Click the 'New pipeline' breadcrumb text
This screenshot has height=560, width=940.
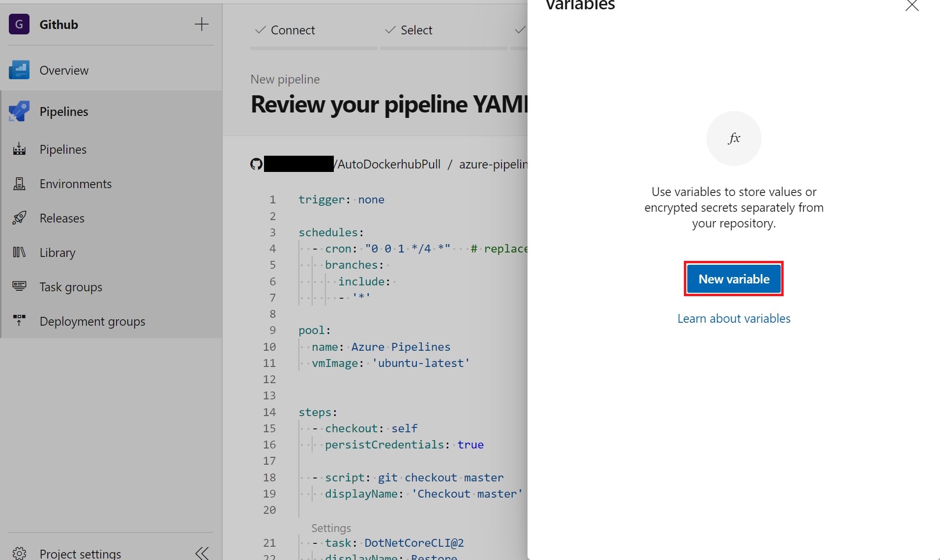click(285, 79)
